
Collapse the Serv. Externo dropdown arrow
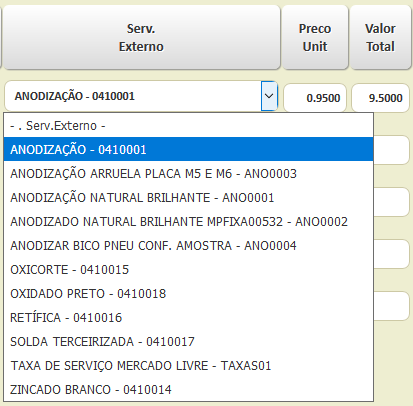[269, 96]
